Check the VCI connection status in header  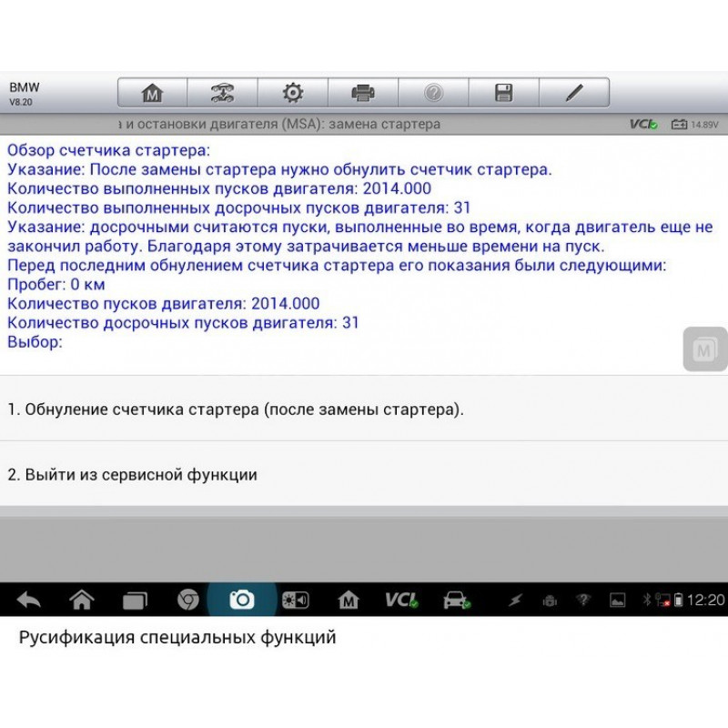click(x=643, y=124)
